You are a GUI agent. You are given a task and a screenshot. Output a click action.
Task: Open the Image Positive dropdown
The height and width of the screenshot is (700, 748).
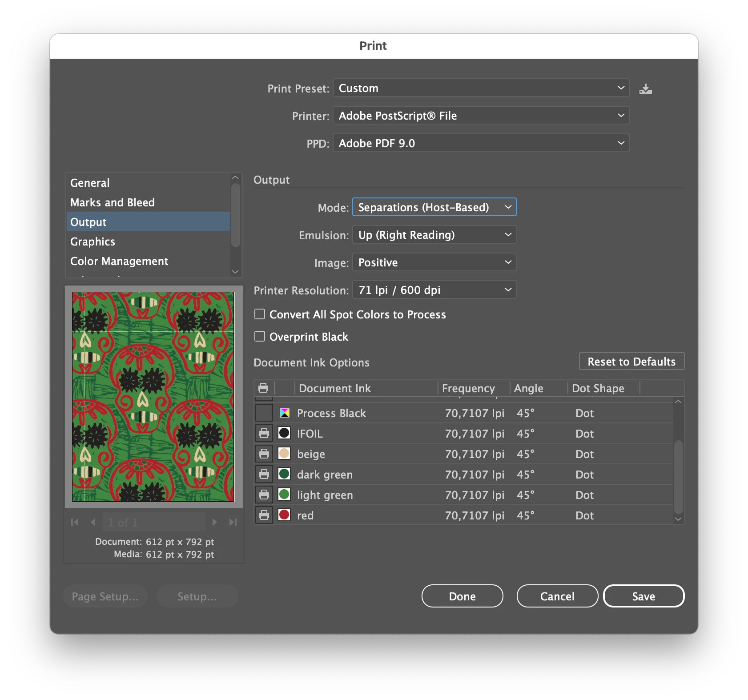tap(434, 262)
